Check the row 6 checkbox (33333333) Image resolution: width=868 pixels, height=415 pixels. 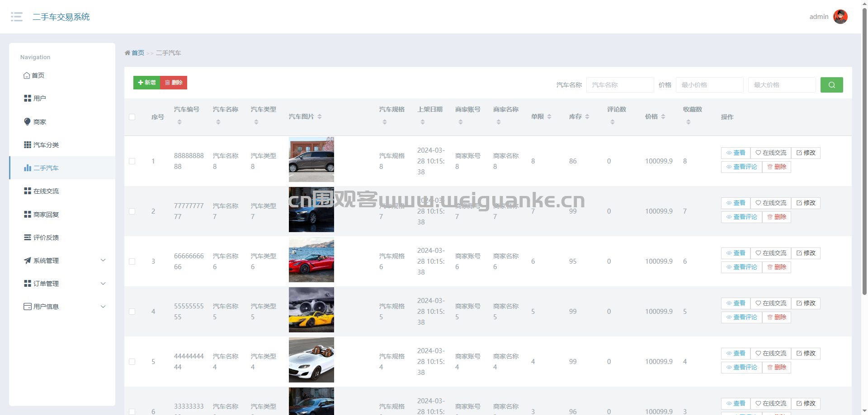point(132,411)
